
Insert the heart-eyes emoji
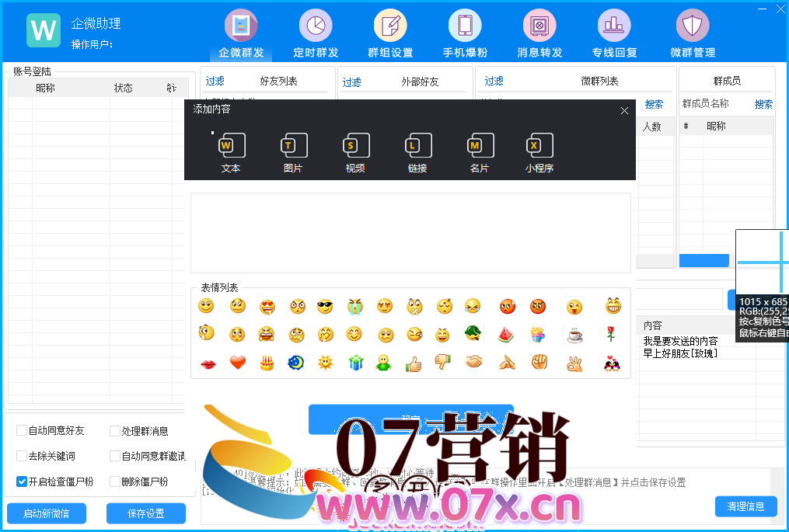click(267, 306)
